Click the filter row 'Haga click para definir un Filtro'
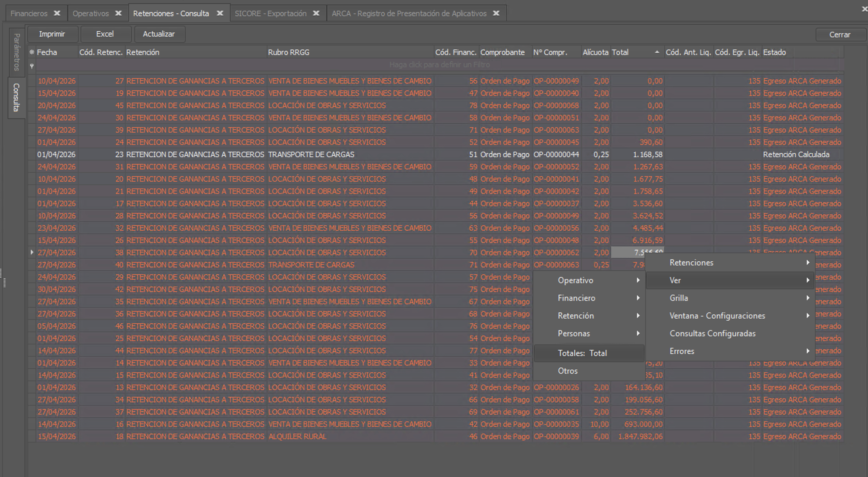Viewport: 868px width, 477px height. (x=439, y=65)
